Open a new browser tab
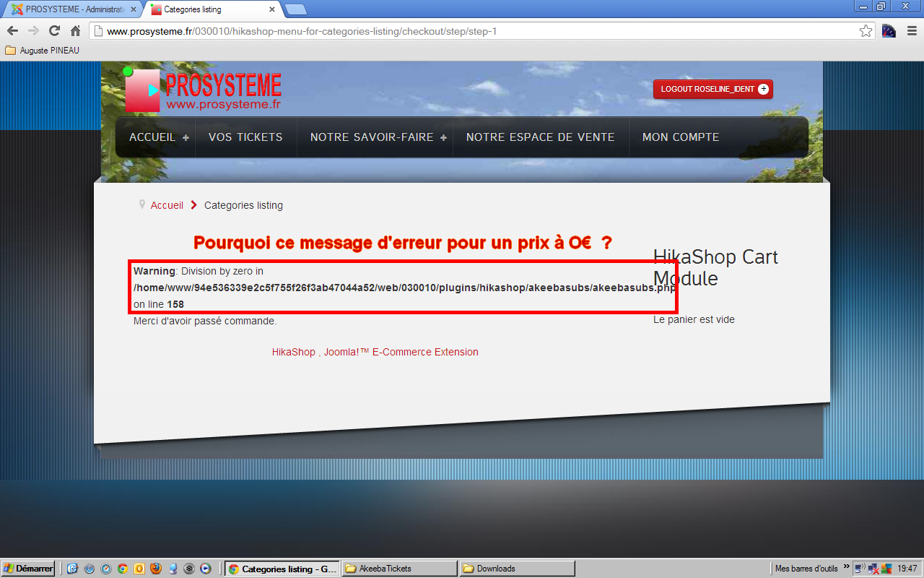The height and width of the screenshot is (578, 924). (x=295, y=9)
